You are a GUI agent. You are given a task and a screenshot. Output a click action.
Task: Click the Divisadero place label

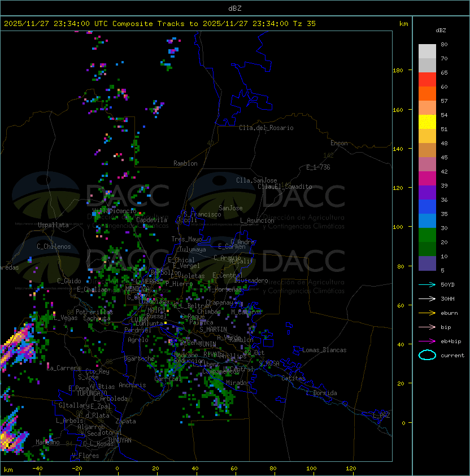click(x=251, y=280)
